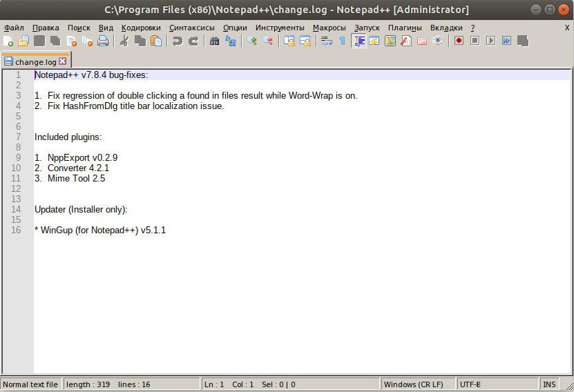Toggle the Indent Guide icon
This screenshot has width=574, height=392.
click(358, 41)
